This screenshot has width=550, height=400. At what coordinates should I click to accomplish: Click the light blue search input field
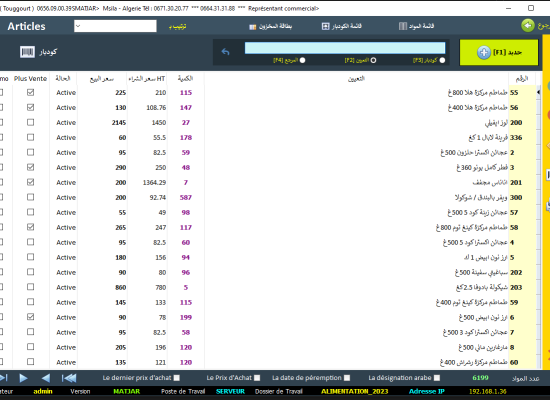pos(345,48)
